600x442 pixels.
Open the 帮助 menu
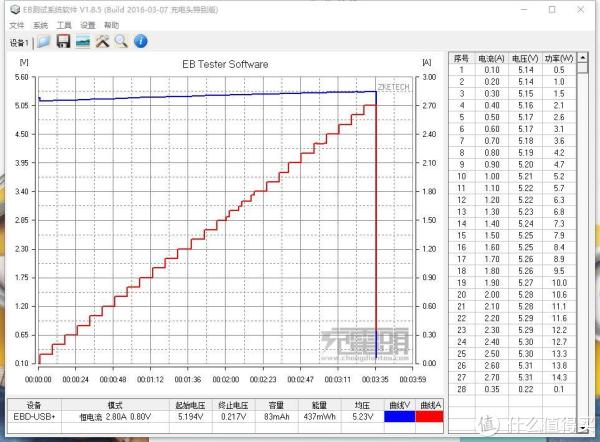click(x=111, y=26)
